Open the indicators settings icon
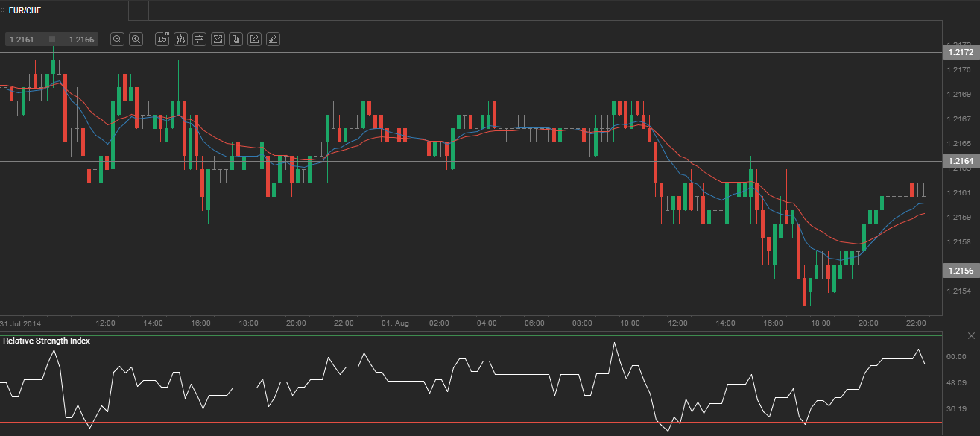Viewport: 980px width, 436px height. 199,40
